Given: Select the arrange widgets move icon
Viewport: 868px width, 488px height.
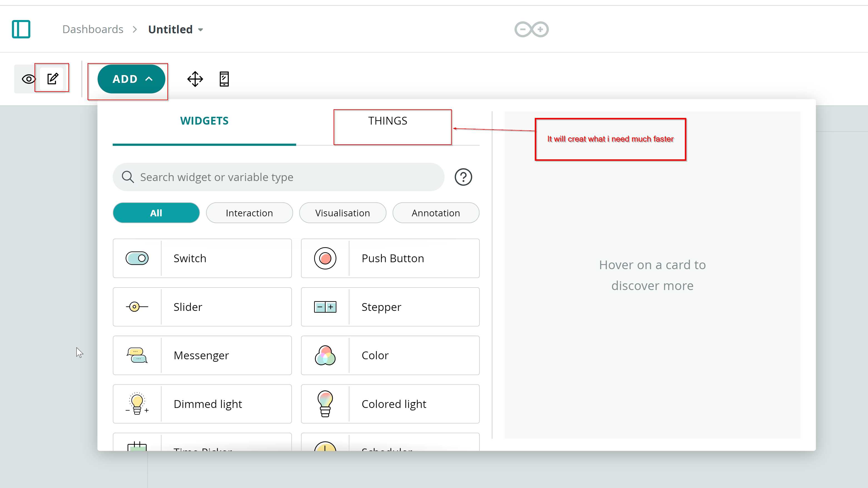Looking at the screenshot, I should [195, 79].
